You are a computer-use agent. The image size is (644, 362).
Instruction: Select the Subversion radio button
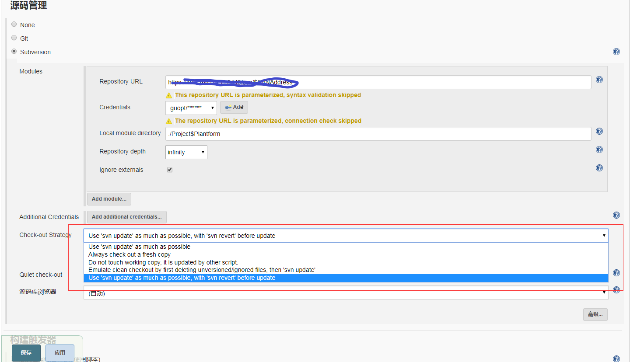pyautogui.click(x=14, y=52)
